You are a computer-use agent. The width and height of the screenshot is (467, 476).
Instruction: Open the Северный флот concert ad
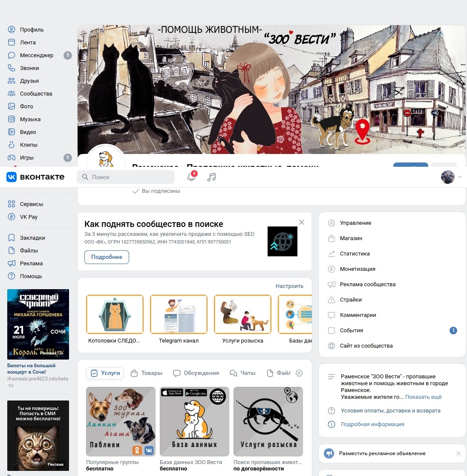[38, 324]
